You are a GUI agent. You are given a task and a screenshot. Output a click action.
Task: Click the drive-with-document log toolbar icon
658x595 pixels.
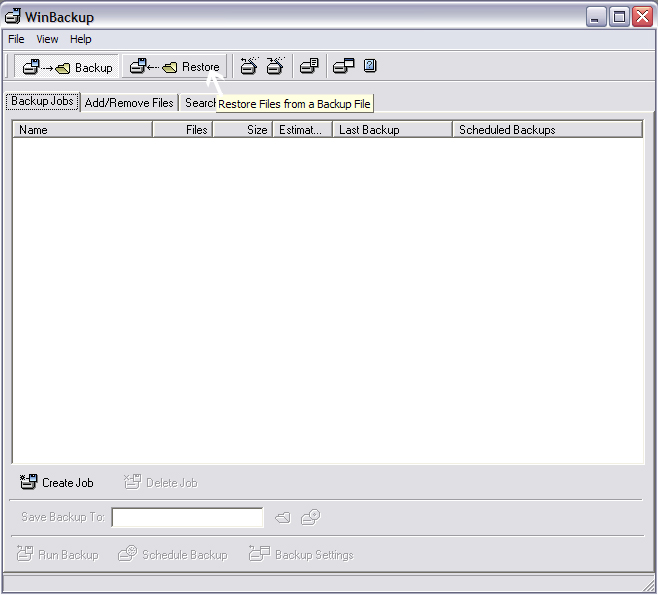pyautogui.click(x=309, y=66)
